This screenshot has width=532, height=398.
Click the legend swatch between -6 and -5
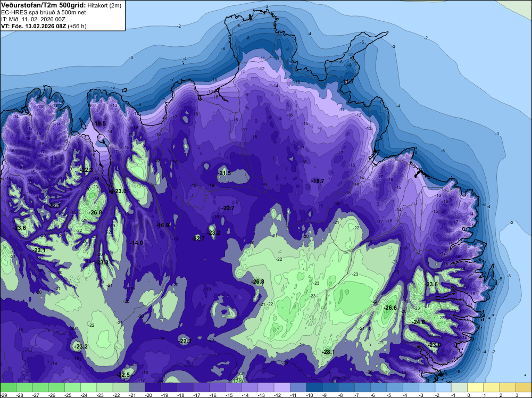point(379,387)
